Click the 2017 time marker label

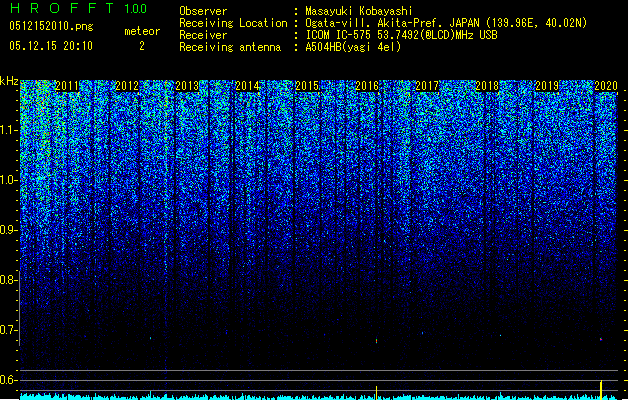[x=427, y=86]
